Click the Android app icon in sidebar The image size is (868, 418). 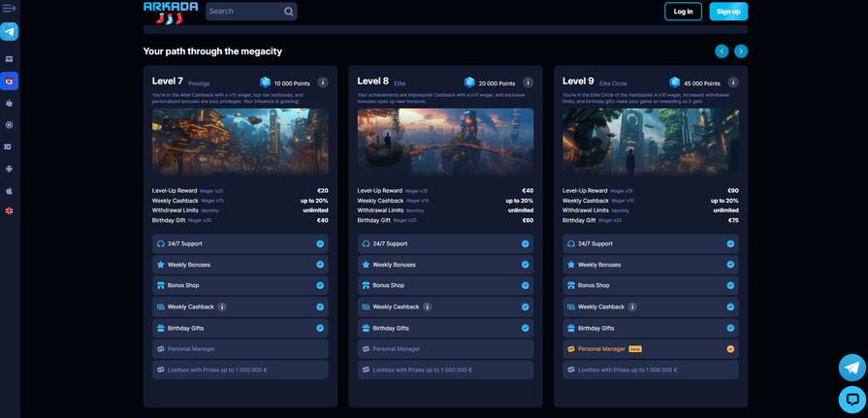10,169
